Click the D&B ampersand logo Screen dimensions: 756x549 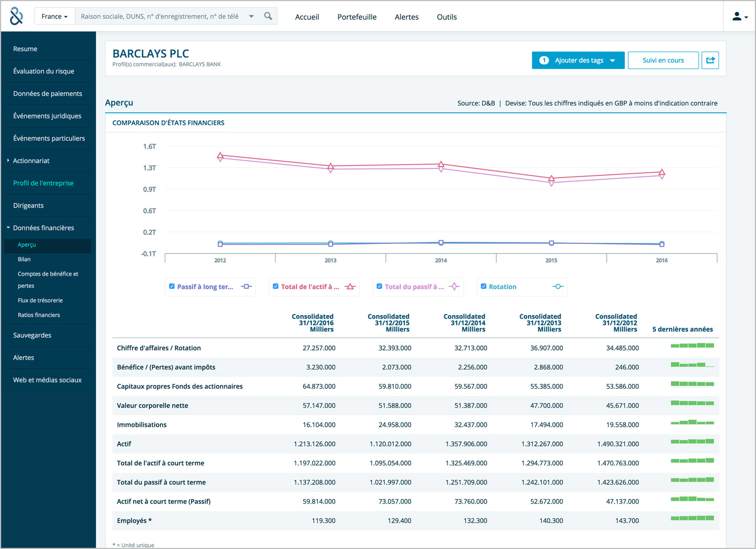tap(17, 17)
